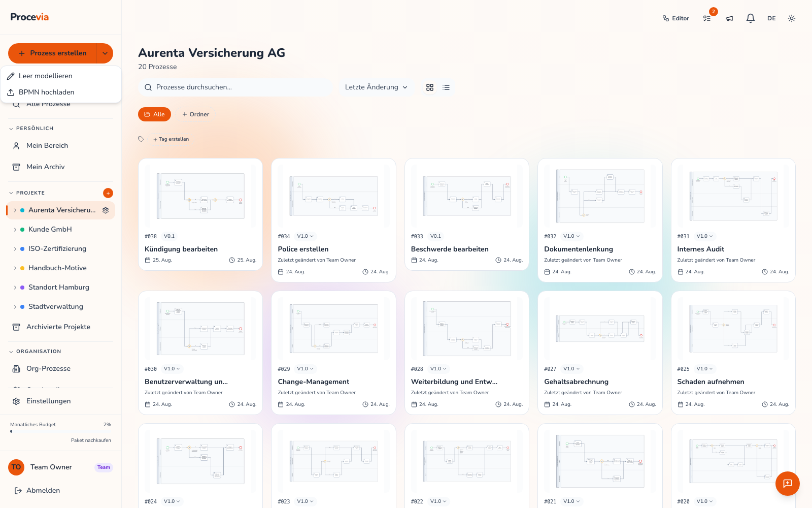Open version dropdown V1.0 for #030

[172, 369]
